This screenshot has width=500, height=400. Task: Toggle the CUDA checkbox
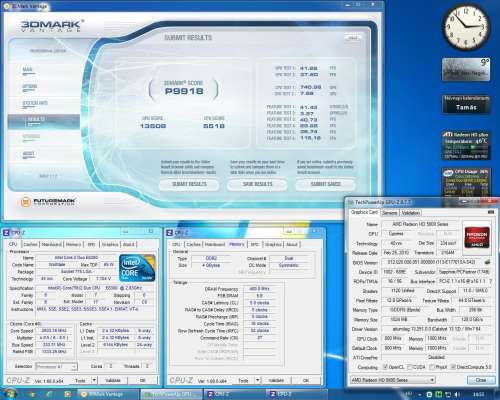(x=409, y=367)
